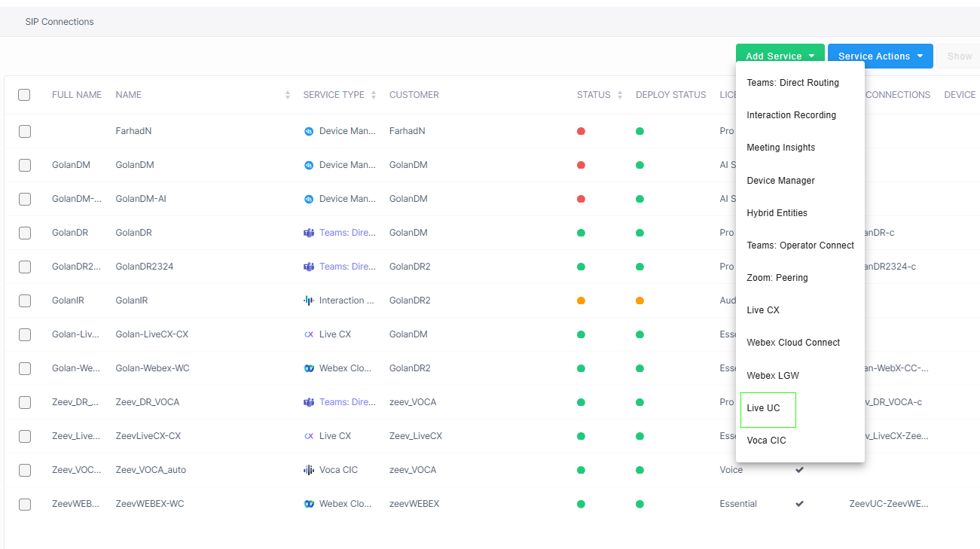Click the Webex icon in Golan-Webex-WC row
Screen dimensions: 980x549
coord(308,368)
